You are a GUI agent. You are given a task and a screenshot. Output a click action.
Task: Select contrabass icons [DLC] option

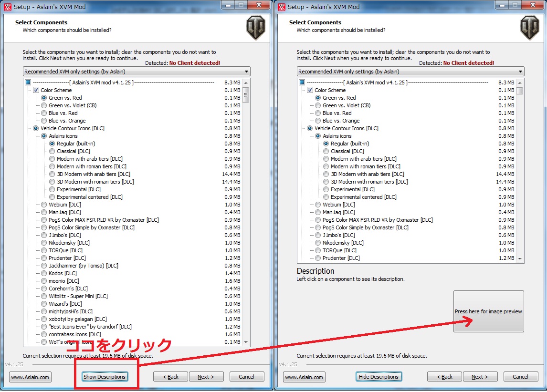click(x=44, y=334)
